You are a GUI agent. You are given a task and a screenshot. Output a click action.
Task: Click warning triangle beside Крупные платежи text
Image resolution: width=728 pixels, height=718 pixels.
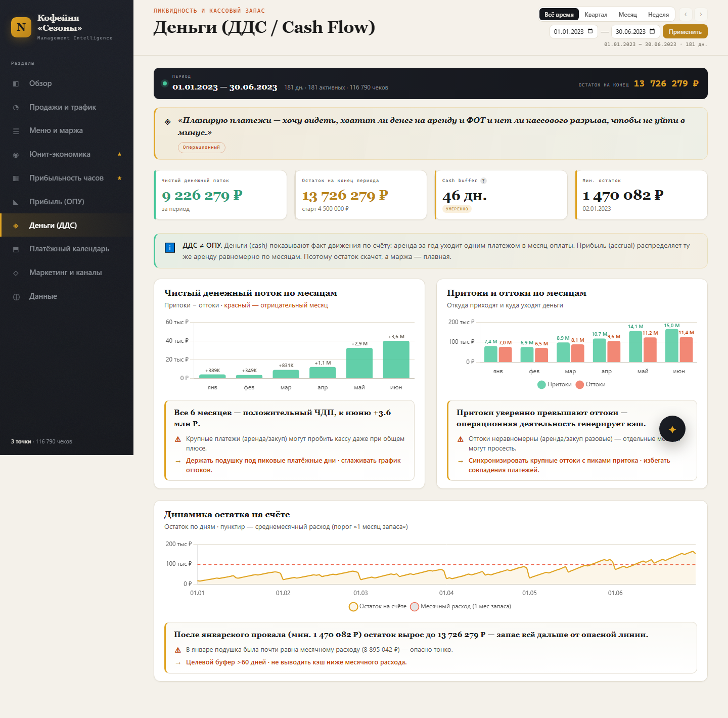[x=178, y=439]
